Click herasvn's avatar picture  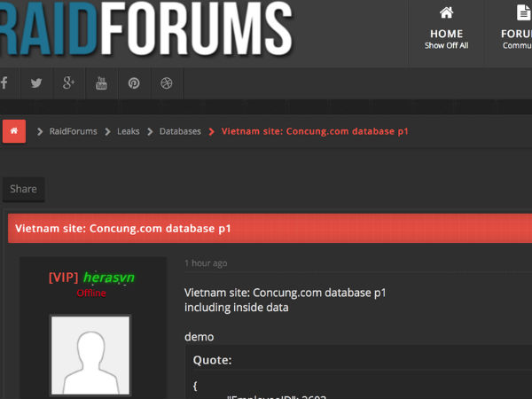(x=90, y=356)
